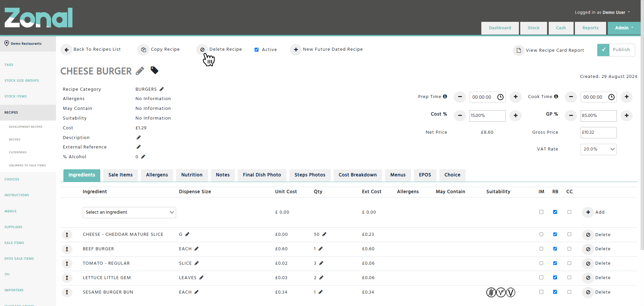Click the Back To Recipes List arrow icon

click(x=66, y=50)
